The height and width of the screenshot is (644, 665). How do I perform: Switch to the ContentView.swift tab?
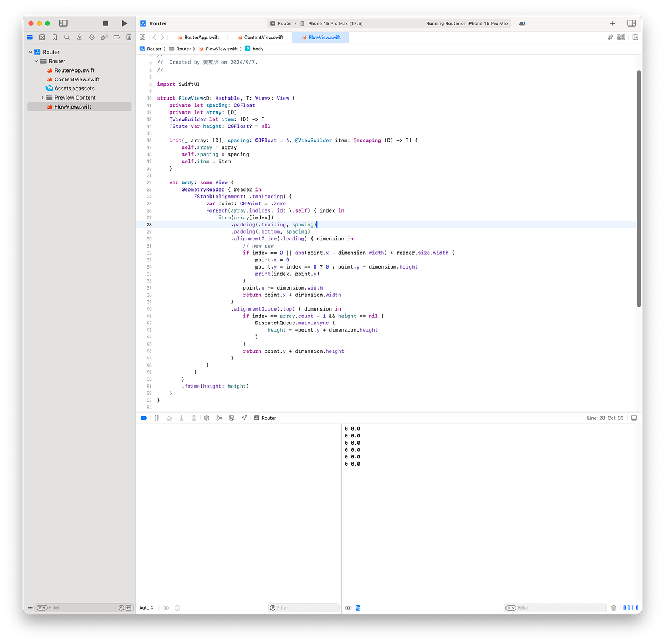pos(260,37)
